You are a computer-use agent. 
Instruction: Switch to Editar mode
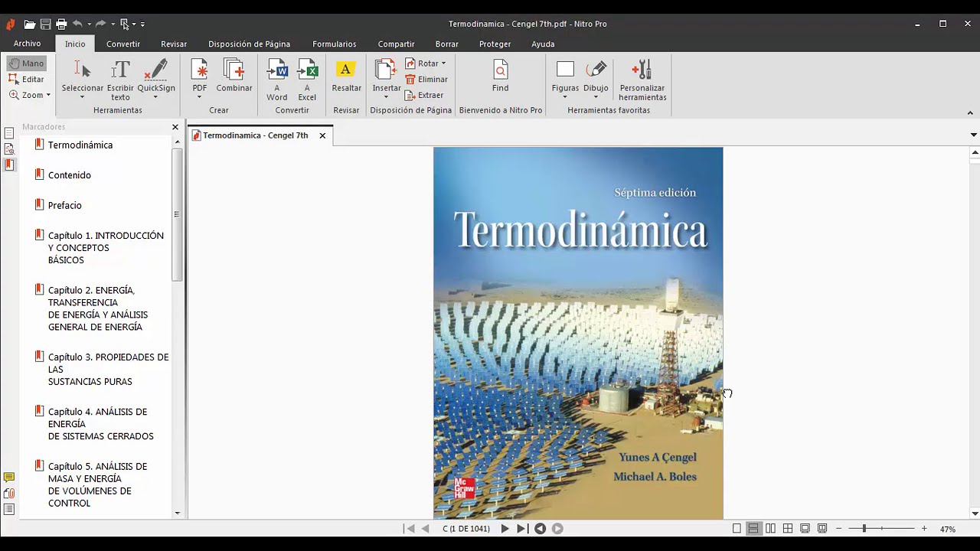tap(27, 80)
